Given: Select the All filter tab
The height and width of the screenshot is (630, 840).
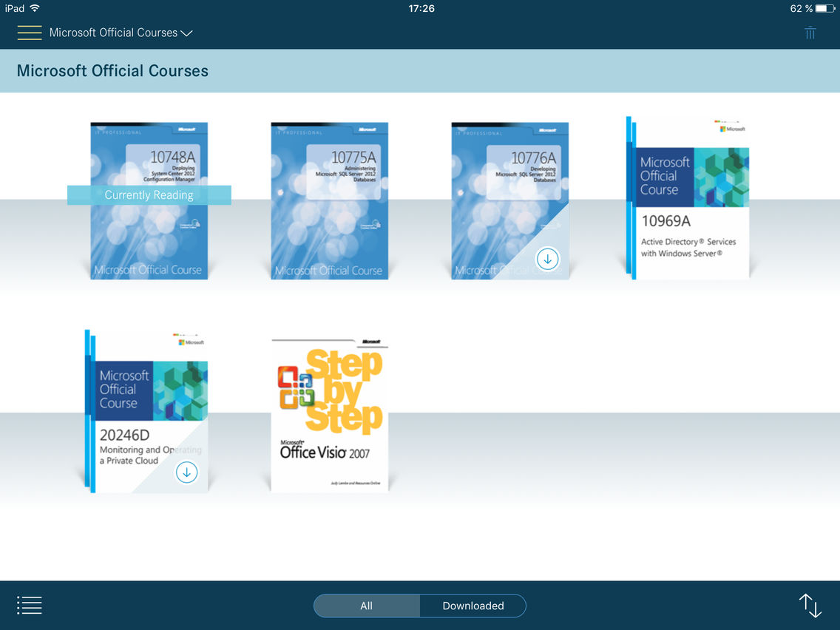Looking at the screenshot, I should 367,606.
